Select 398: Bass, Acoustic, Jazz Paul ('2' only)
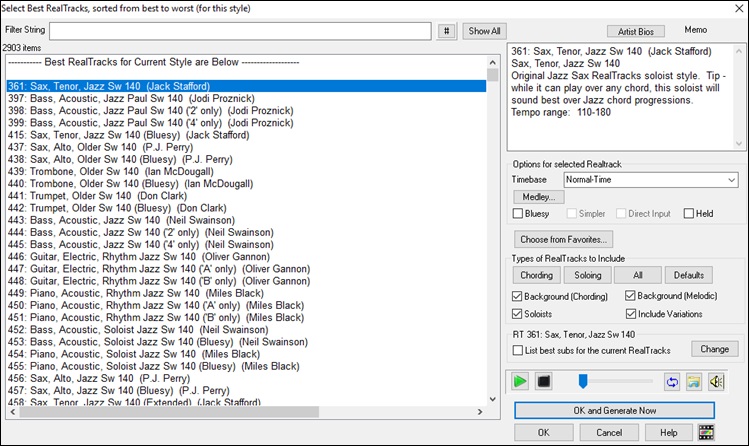Viewport: 749px width, 446px height. (246, 111)
